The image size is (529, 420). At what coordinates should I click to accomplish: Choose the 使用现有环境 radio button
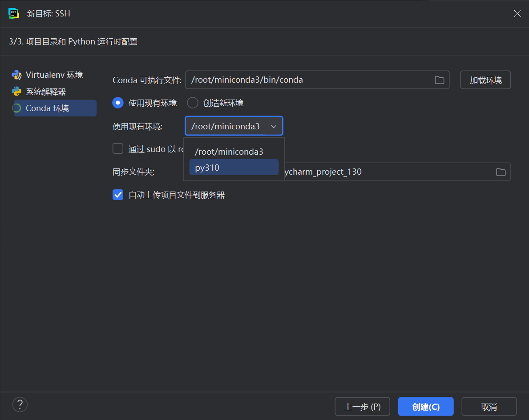(x=118, y=103)
